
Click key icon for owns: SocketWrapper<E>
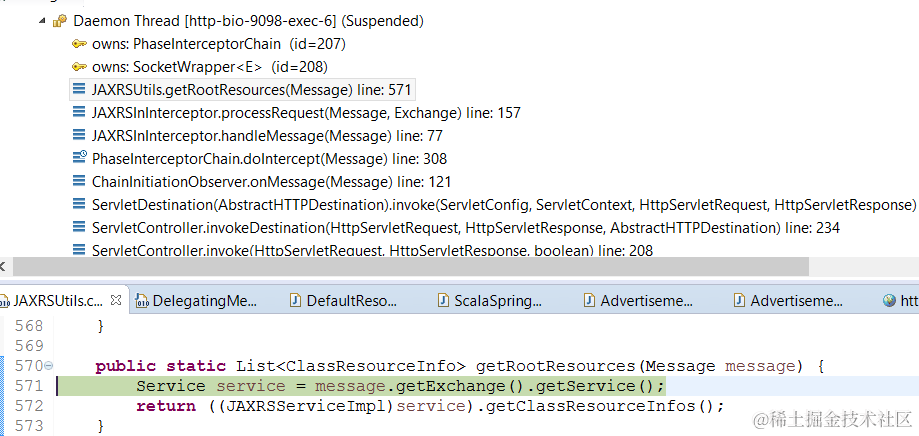pos(79,67)
